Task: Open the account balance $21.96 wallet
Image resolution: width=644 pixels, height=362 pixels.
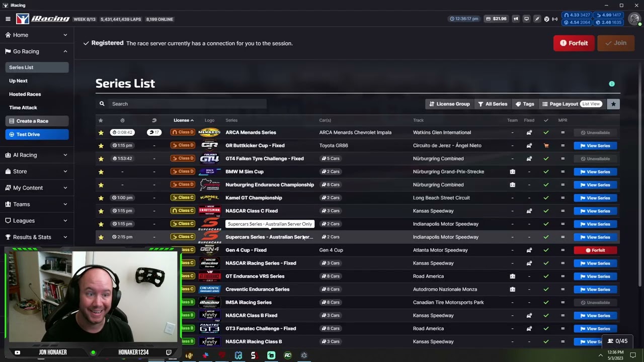Action: (x=496, y=19)
